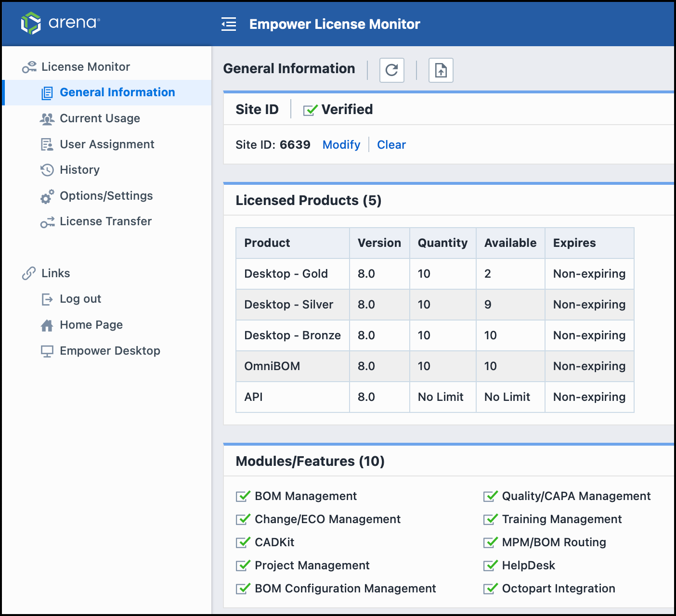Click the MPM/BOM Routing checkbox
The width and height of the screenshot is (676, 616).
[x=491, y=542]
